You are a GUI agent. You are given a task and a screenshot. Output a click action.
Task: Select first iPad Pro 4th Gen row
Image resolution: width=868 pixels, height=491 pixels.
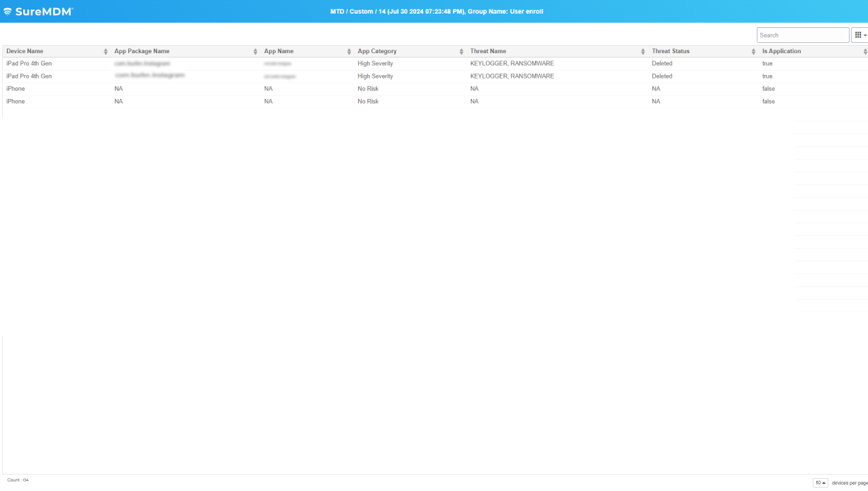435,63
